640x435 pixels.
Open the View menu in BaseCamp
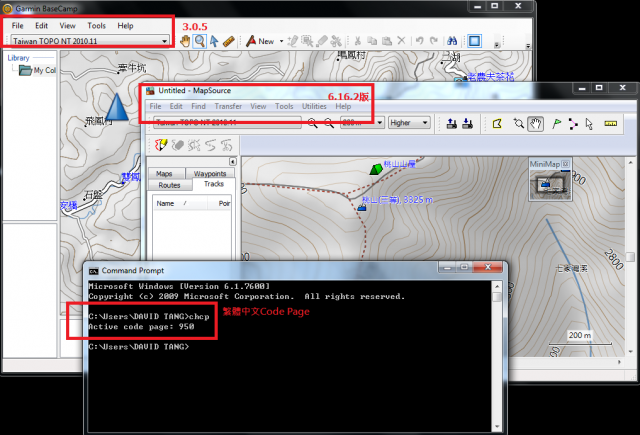pyautogui.click(x=67, y=26)
